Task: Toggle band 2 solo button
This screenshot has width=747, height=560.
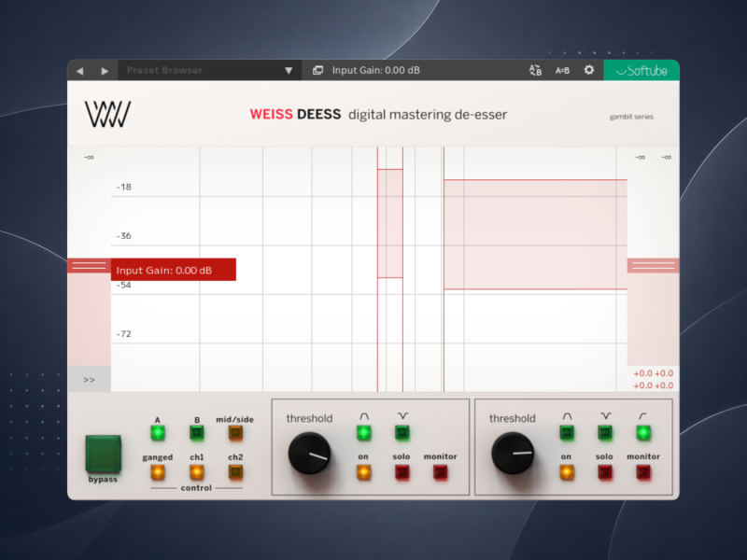Action: pos(605,472)
